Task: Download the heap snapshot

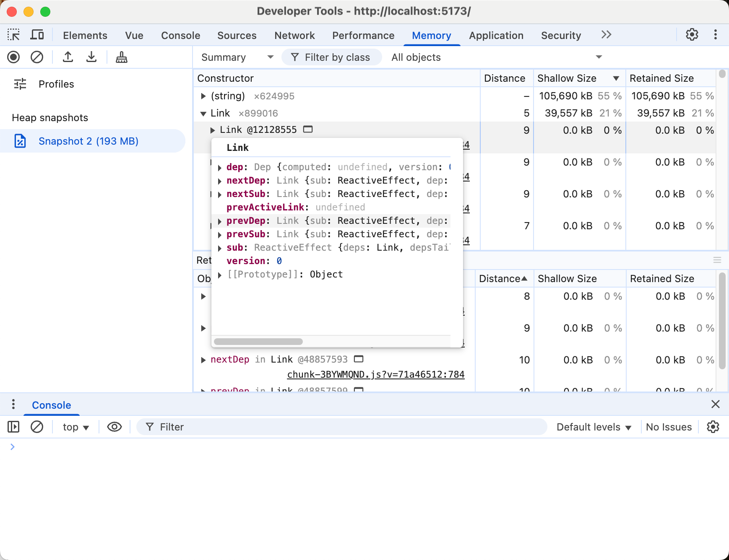Action: [91, 57]
